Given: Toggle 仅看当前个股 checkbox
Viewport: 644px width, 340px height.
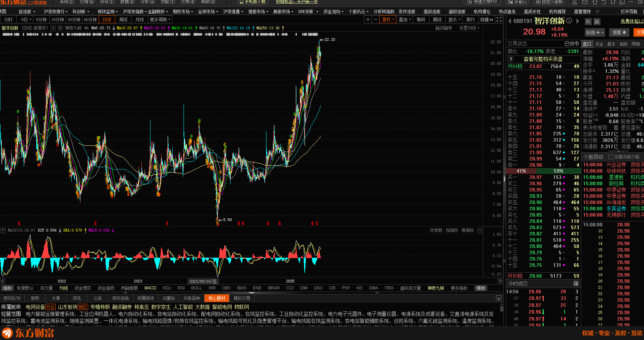Looking at the screenshot, I should 611,157.
